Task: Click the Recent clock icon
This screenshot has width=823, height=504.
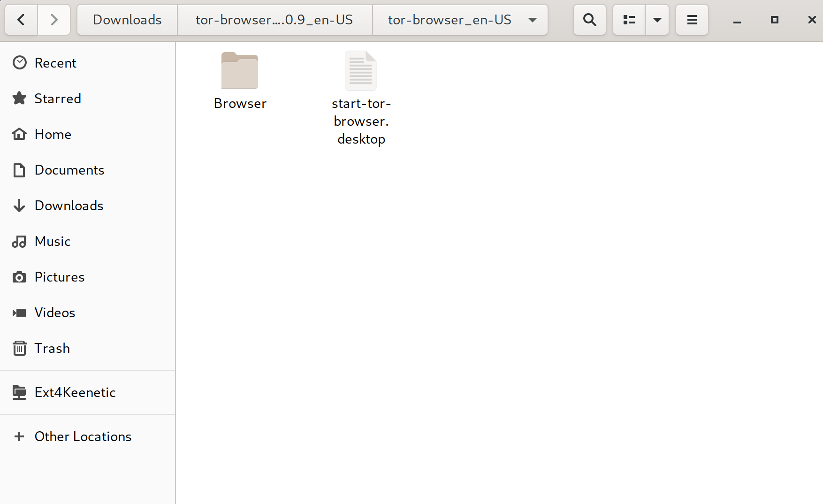Action: point(19,63)
